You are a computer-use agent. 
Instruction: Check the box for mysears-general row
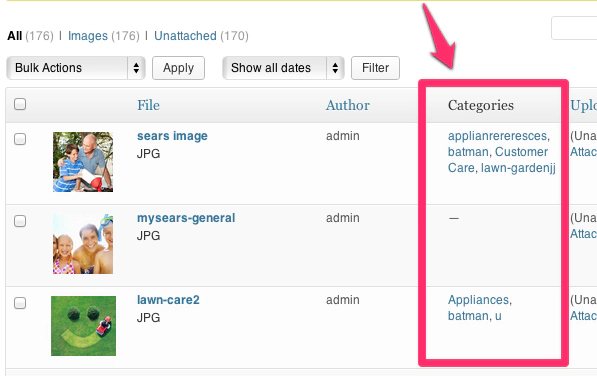(x=20, y=221)
